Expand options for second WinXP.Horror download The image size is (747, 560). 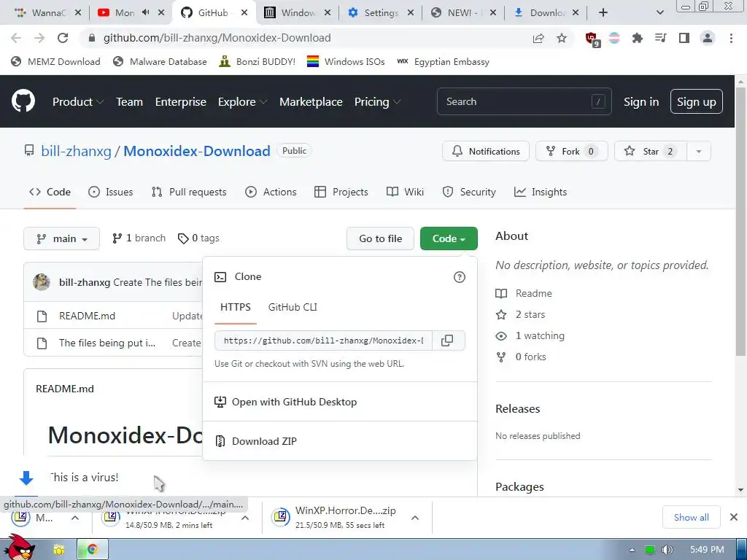click(x=415, y=518)
